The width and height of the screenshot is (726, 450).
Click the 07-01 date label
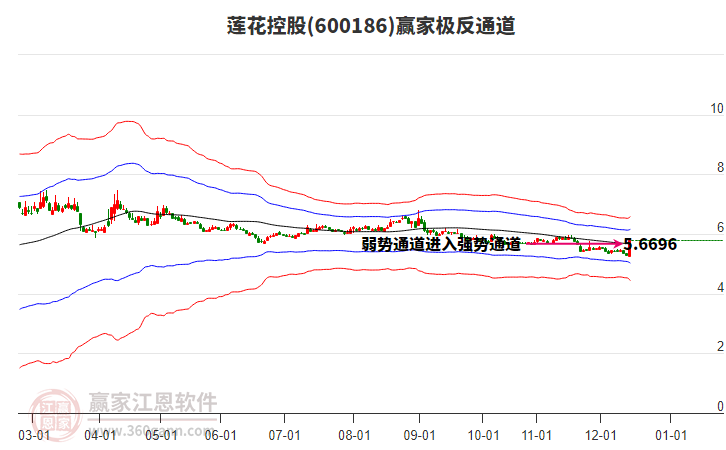point(285,435)
